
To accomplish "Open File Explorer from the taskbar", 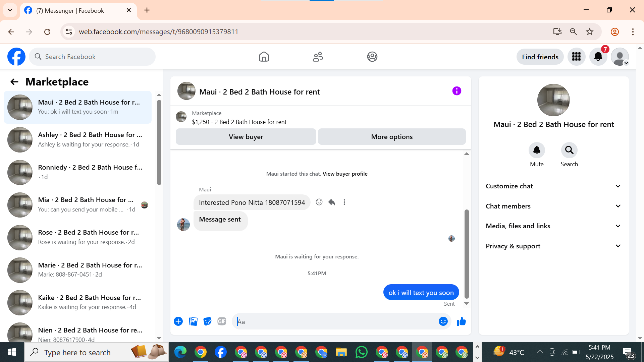I will (x=341, y=352).
